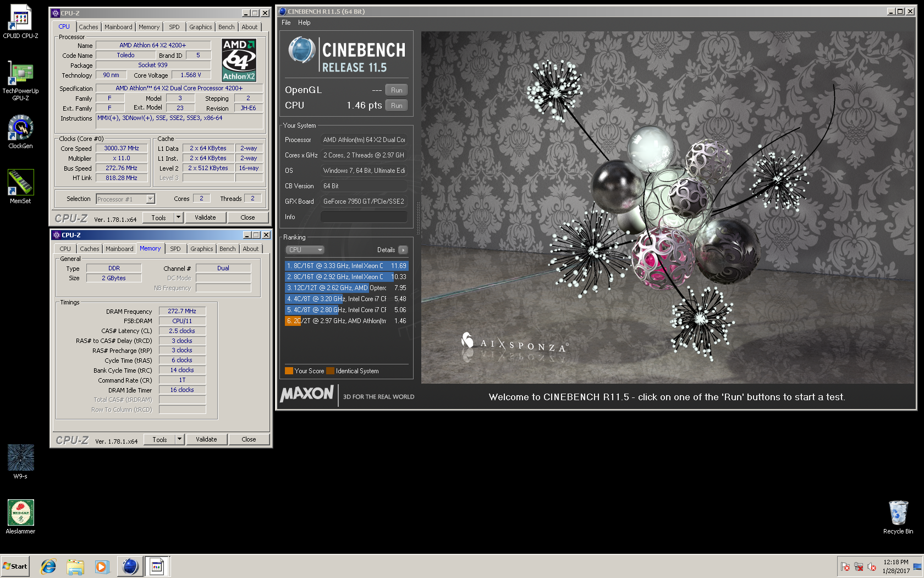Viewport: 924px width, 578px height.
Task: Switch to Mainboard tab in top CPU-Z
Action: [x=118, y=27]
